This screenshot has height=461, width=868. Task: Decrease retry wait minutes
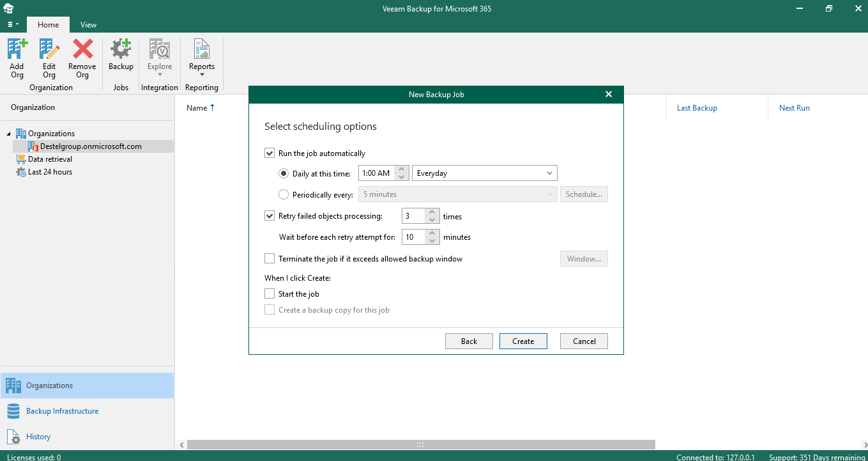432,241
